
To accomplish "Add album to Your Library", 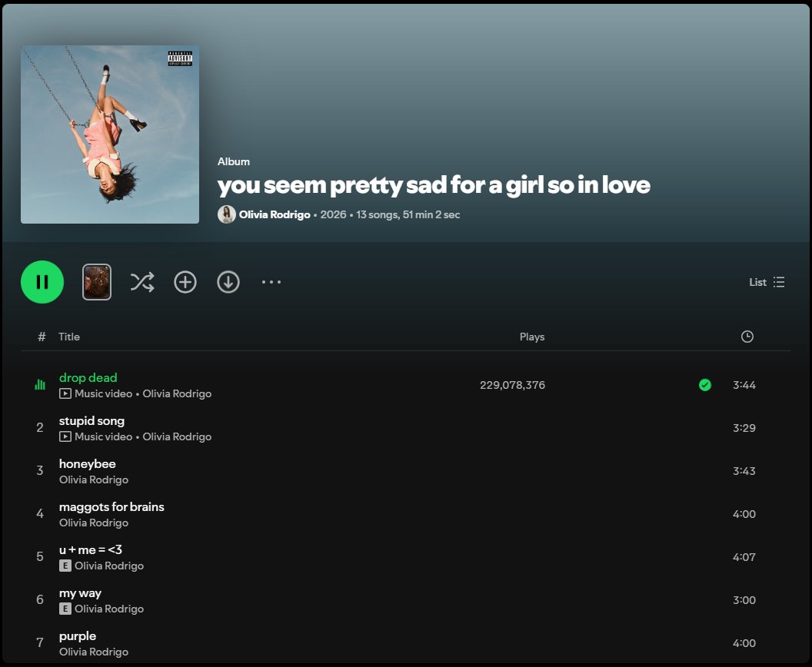I will point(185,282).
